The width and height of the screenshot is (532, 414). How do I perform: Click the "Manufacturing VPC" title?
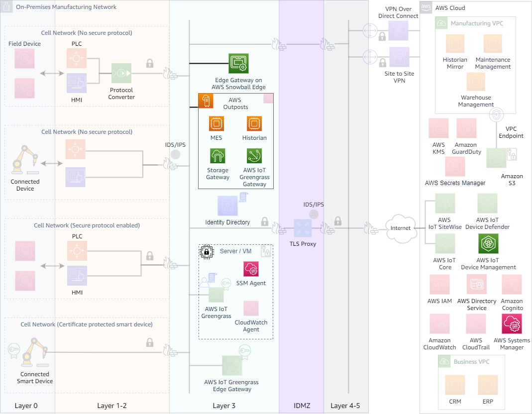pos(477,23)
